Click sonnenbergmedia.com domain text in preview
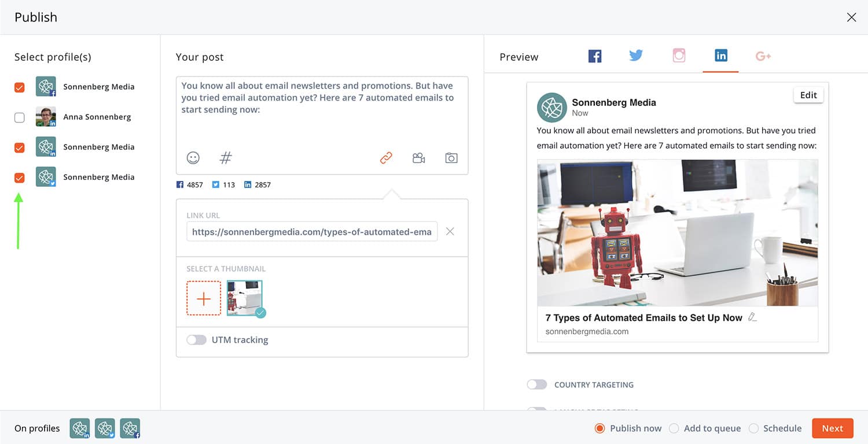 [587, 332]
